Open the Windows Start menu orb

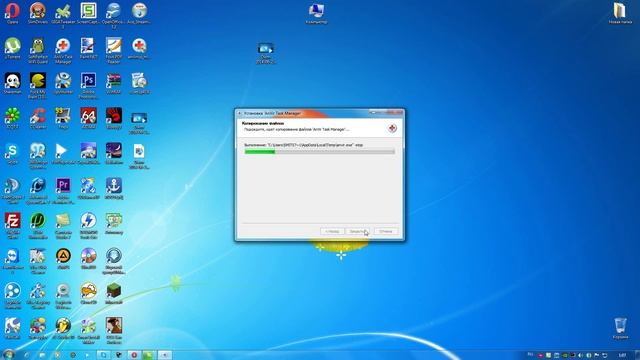tap(8, 354)
